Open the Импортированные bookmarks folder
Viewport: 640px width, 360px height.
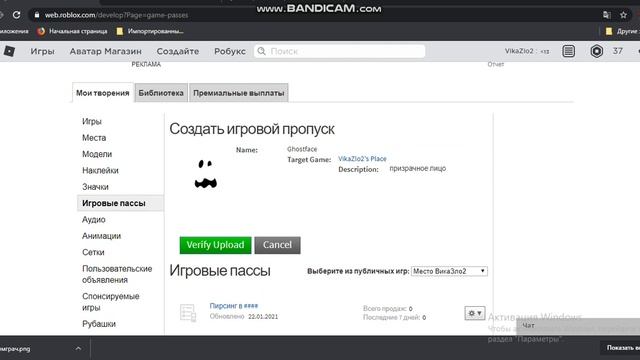point(150,31)
